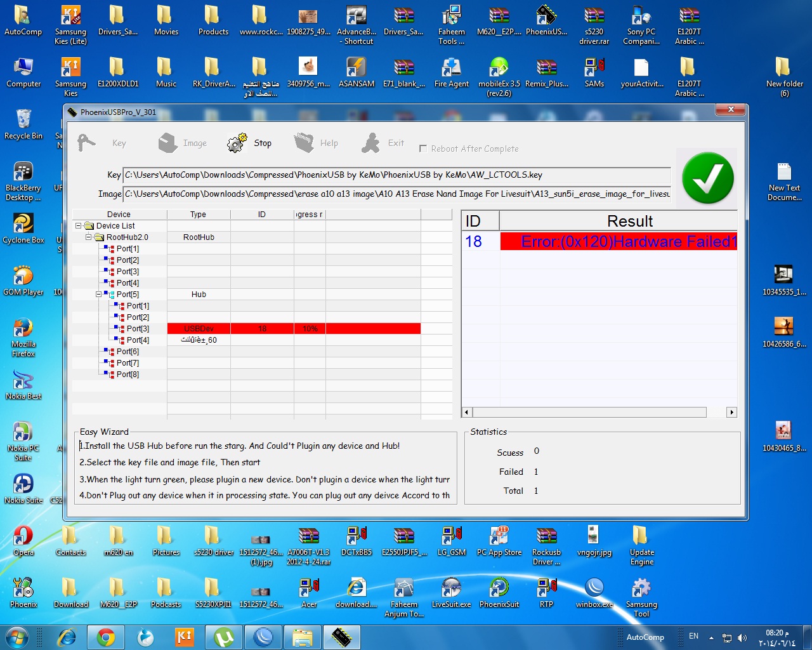Open PhoenixSuit desktop icon
This screenshot has height=650, width=812.
pos(499,592)
